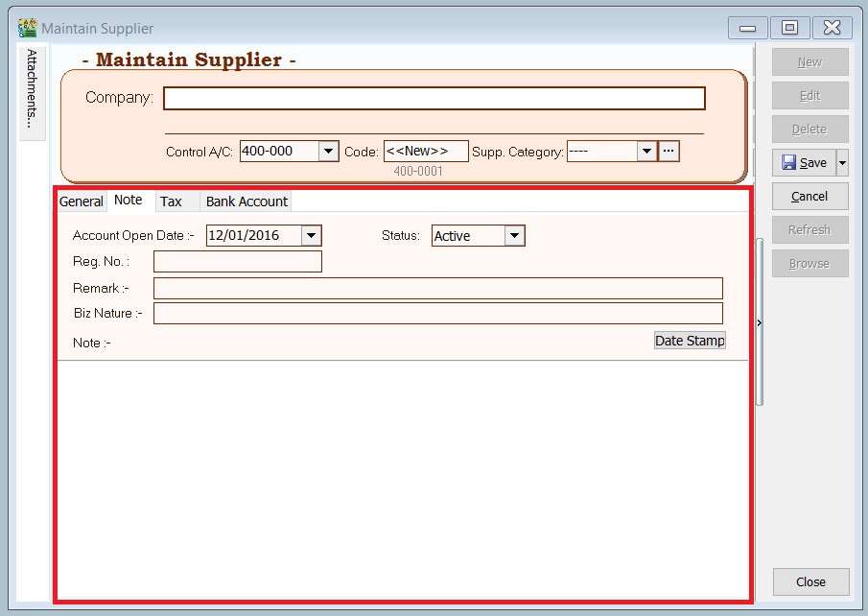Collapse the panel using the right-edge chevron

759,323
